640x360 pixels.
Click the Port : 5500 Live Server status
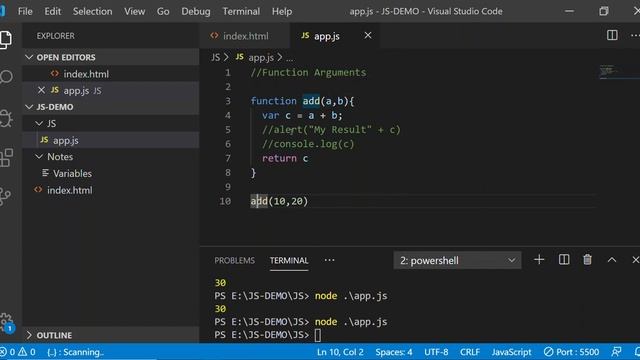click(x=571, y=352)
